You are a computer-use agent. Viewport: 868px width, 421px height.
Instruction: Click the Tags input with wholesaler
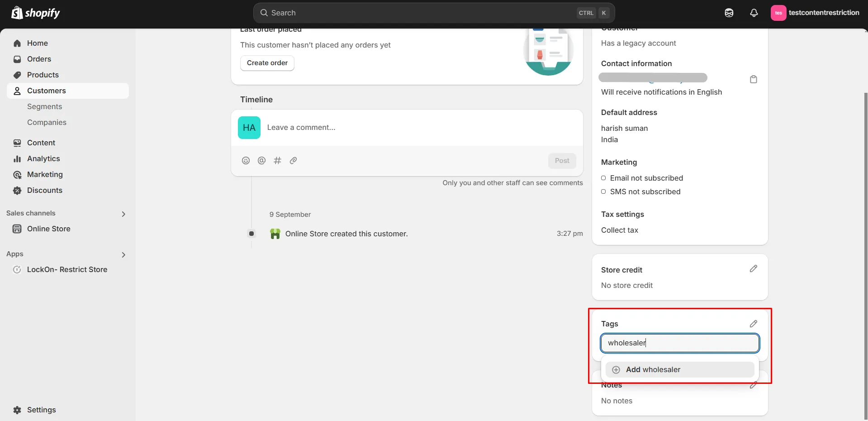tap(680, 343)
